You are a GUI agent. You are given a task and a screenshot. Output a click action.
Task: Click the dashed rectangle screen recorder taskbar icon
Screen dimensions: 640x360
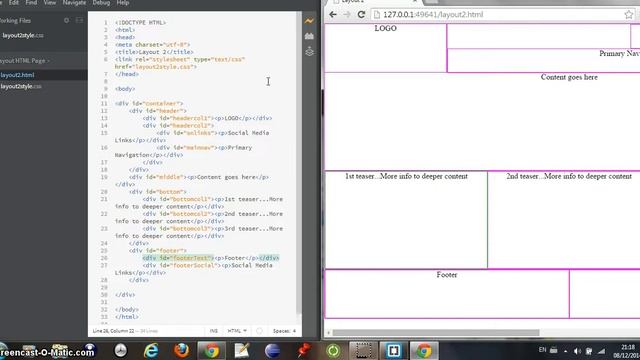[363, 351]
